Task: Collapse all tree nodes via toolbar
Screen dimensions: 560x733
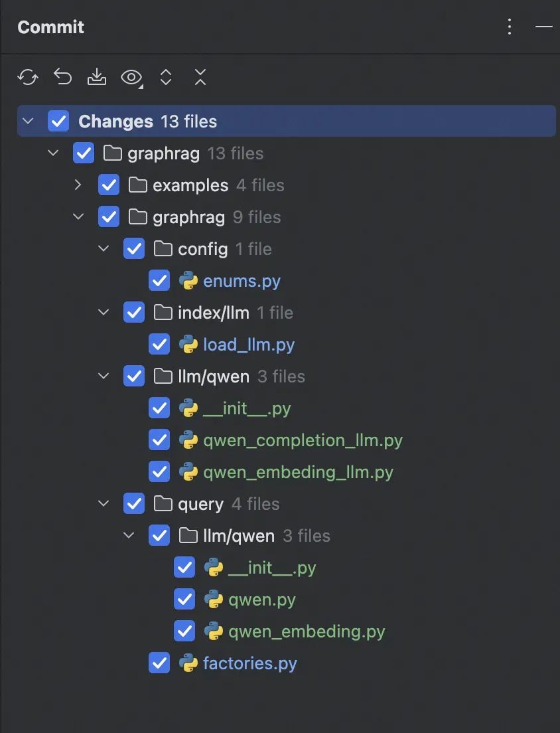Action: (x=200, y=77)
